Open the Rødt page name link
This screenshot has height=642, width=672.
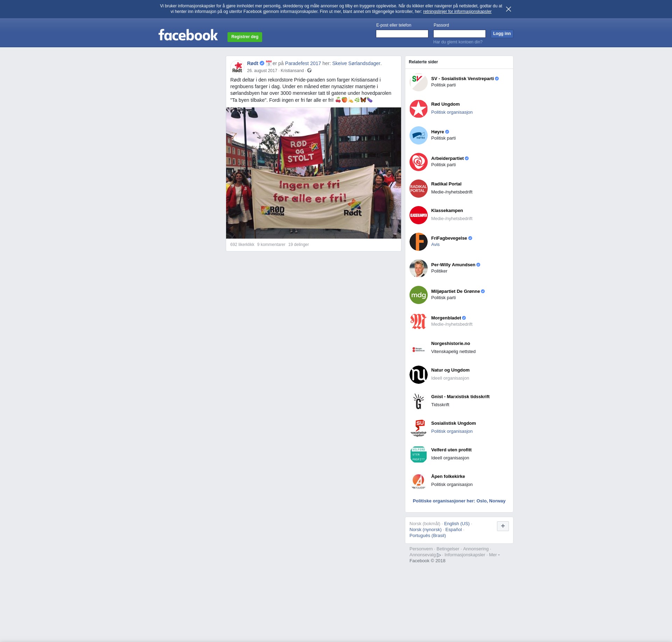click(253, 63)
